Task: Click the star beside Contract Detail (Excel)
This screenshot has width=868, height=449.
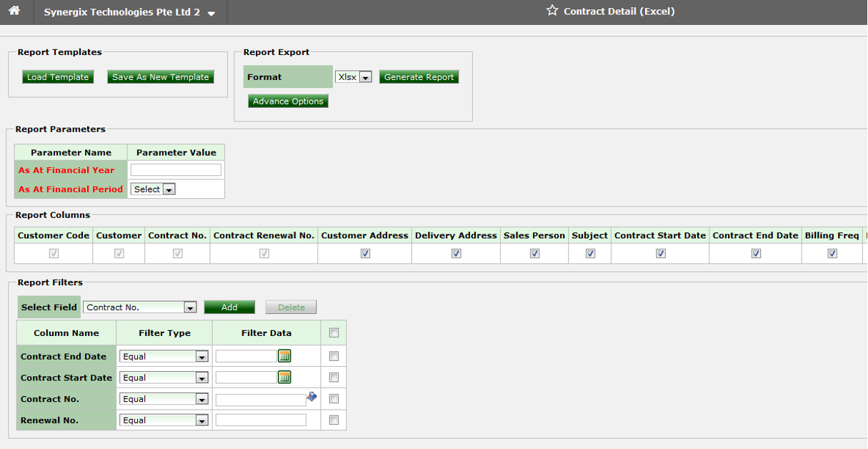Action: click(553, 11)
